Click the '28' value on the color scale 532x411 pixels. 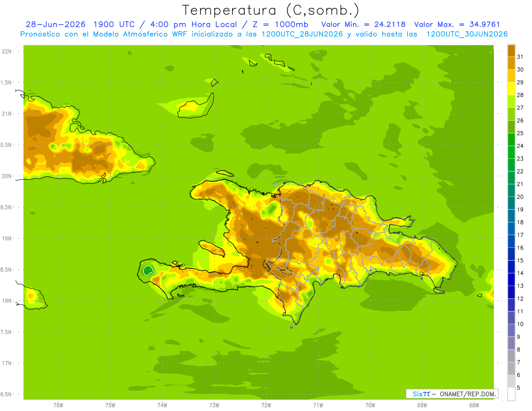click(x=520, y=95)
